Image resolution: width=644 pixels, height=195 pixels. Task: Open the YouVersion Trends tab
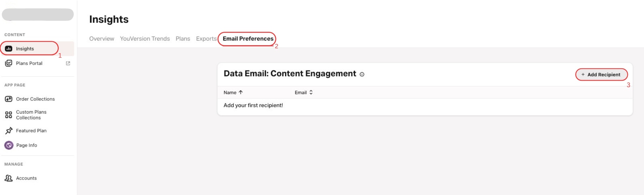pos(145,39)
